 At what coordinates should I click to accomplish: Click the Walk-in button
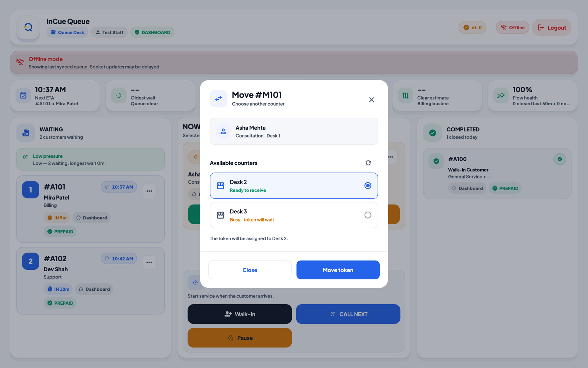tap(240, 314)
